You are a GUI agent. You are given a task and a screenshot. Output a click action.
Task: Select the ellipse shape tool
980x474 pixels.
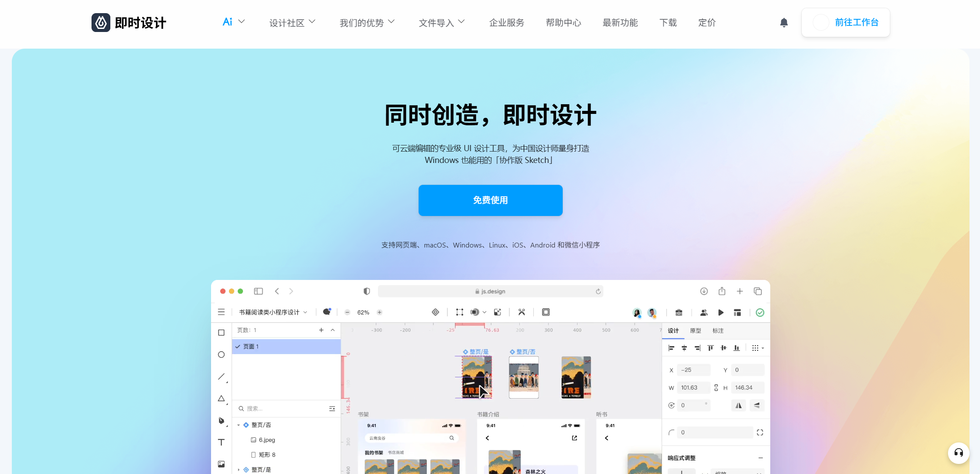(221, 354)
